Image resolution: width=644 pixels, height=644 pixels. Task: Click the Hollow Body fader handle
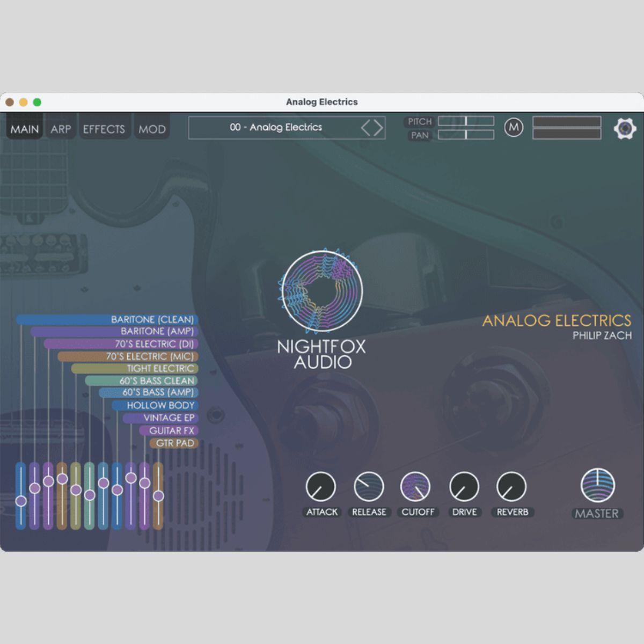(x=117, y=489)
